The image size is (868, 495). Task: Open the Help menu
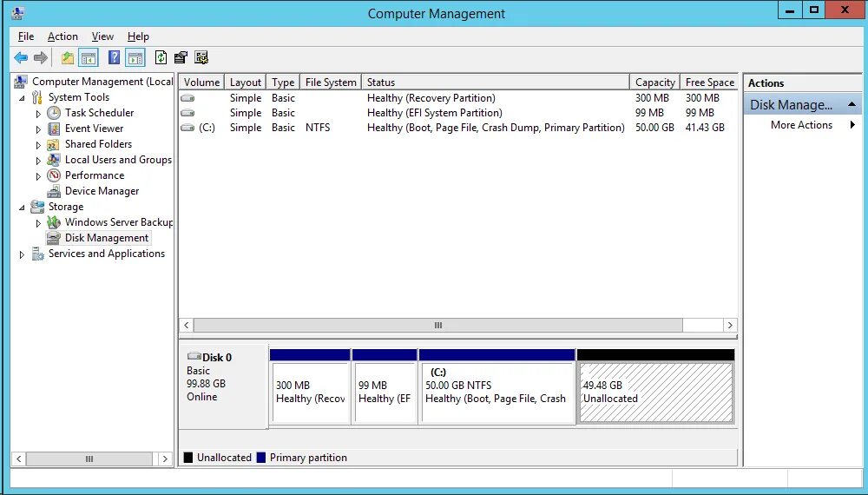[x=138, y=36]
